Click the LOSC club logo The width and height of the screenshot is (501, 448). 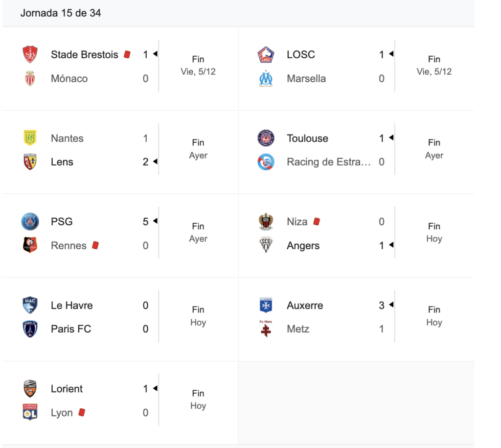coord(266,54)
